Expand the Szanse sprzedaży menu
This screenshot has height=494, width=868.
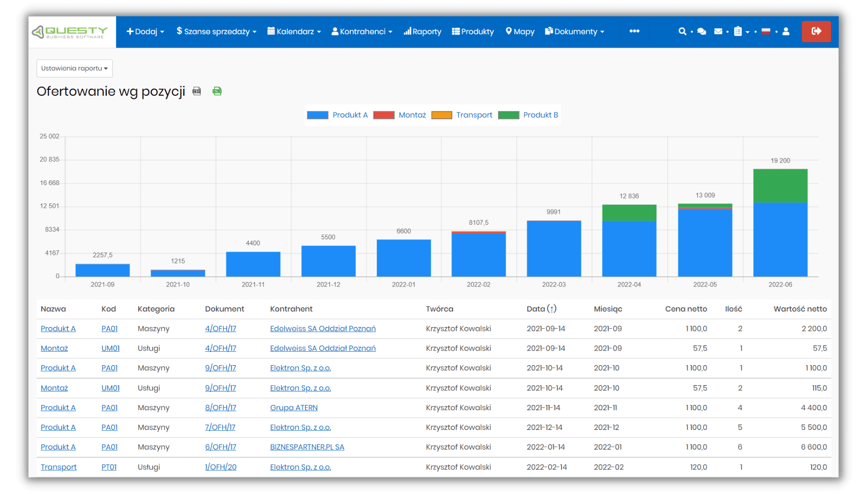click(217, 32)
